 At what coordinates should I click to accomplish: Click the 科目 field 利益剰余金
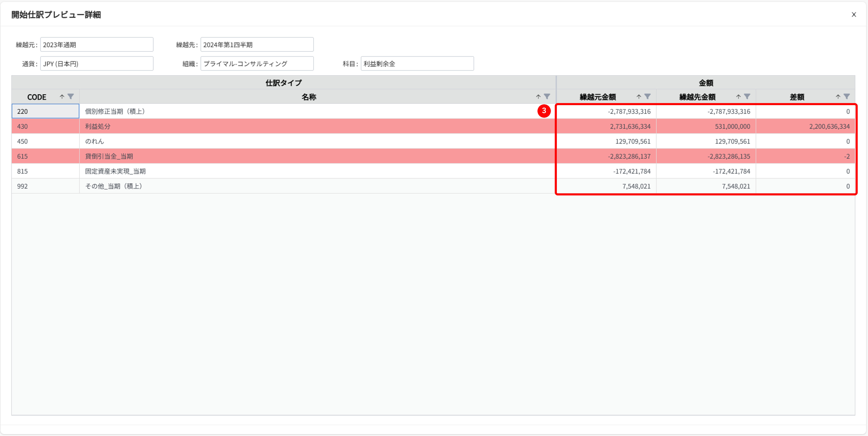pyautogui.click(x=417, y=64)
